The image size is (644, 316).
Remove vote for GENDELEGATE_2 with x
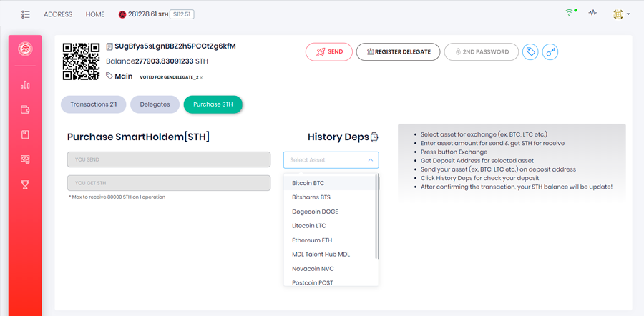click(202, 77)
